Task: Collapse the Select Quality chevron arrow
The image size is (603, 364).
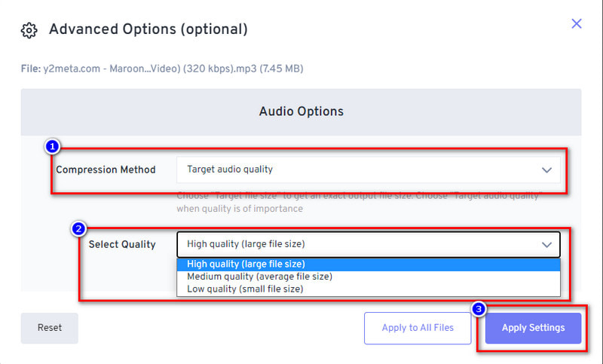Action: click(546, 244)
